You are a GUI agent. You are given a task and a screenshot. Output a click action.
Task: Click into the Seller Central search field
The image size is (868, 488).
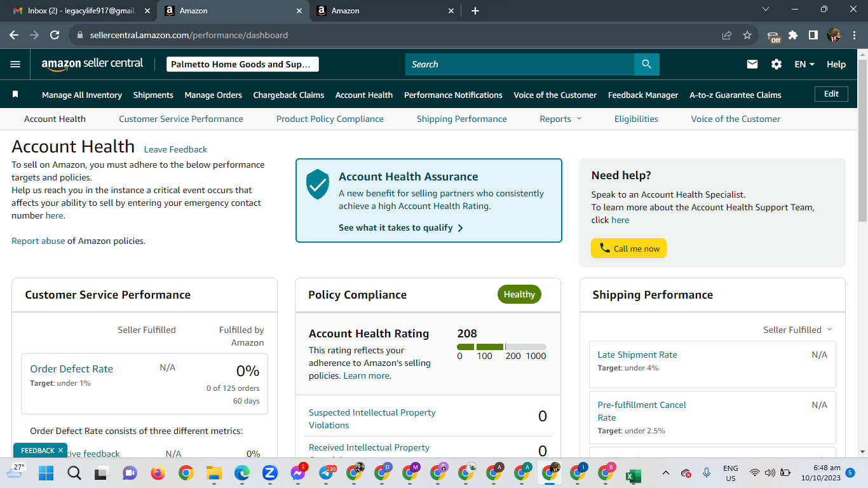520,64
